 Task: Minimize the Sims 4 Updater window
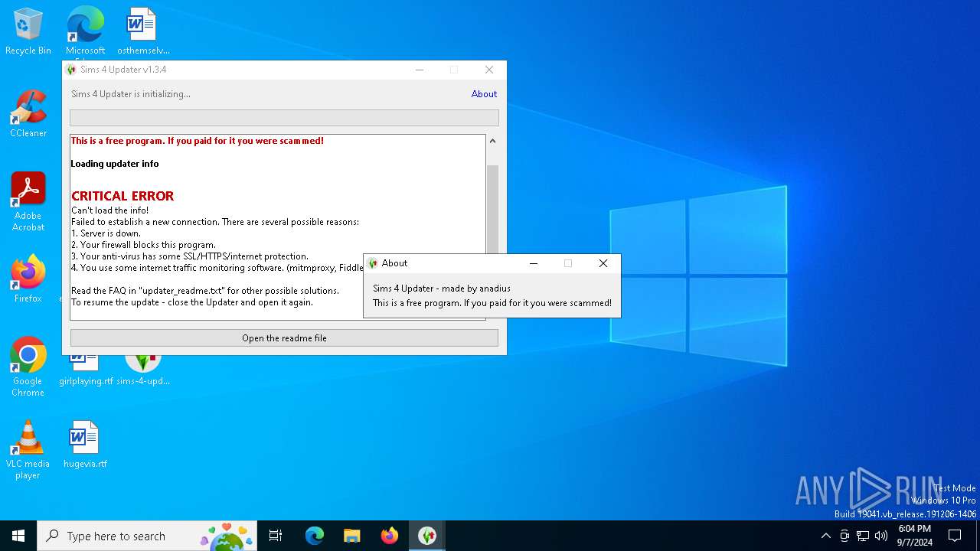pos(420,70)
